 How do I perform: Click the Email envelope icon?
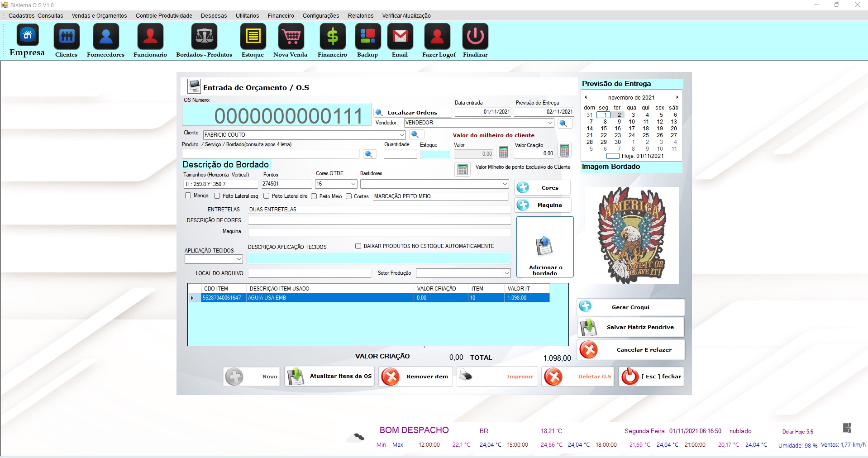[400, 37]
